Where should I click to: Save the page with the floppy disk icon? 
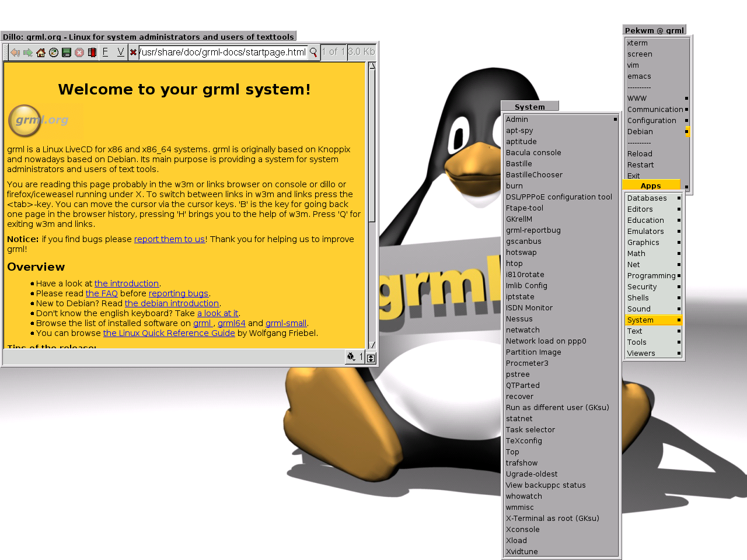tap(67, 52)
